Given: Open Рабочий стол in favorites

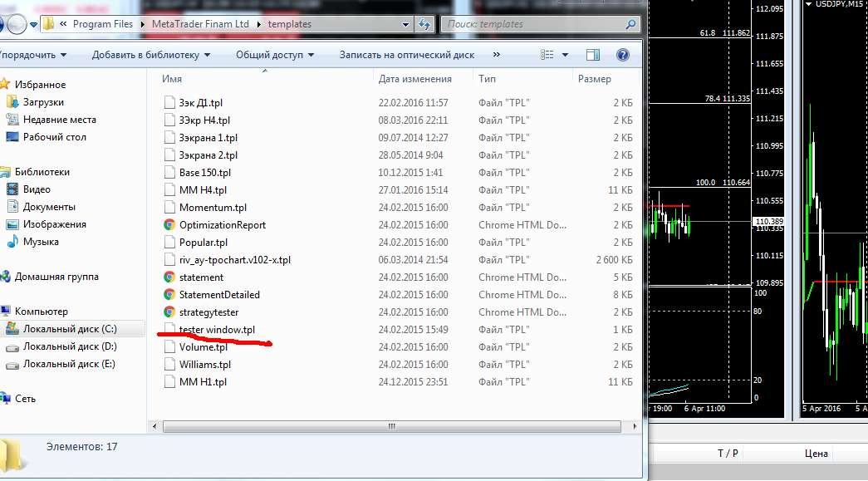Looking at the screenshot, I should (x=54, y=137).
